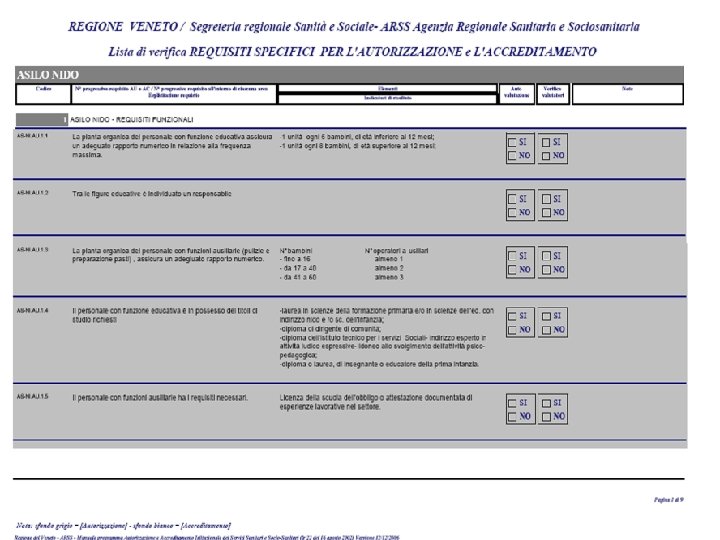Viewport: 720px width, 540px height.
Task: Mark SI Auto valutazione for titoli di studio row
Action: [512, 316]
